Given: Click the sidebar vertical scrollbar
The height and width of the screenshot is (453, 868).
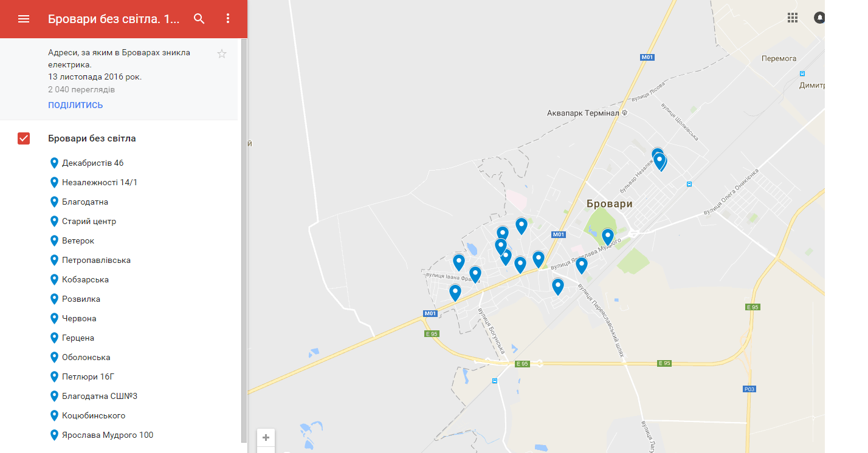Looking at the screenshot, I should [x=244, y=240].
